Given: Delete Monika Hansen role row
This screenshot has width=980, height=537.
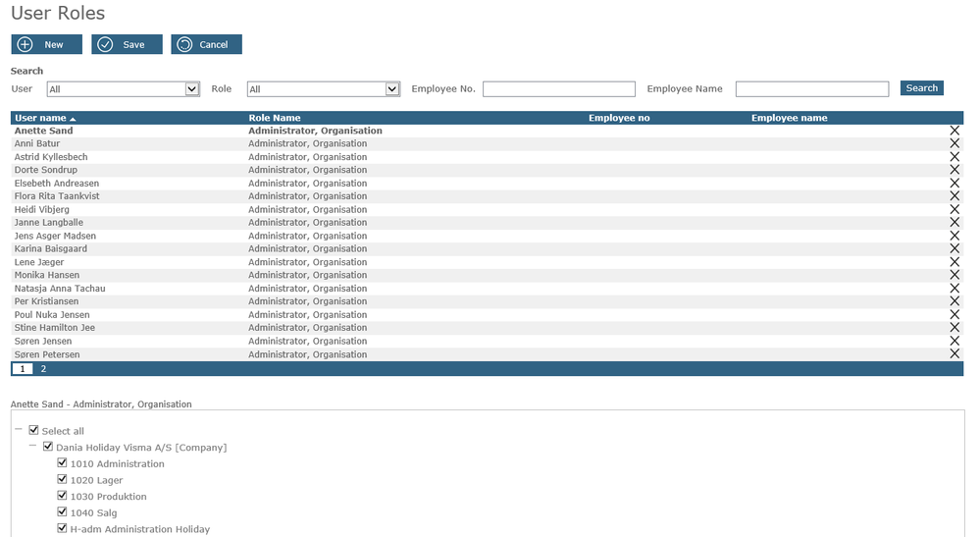Looking at the screenshot, I should (x=954, y=275).
